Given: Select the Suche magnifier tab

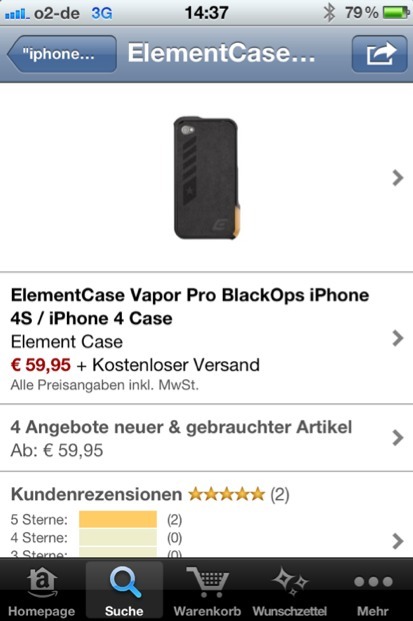Looking at the screenshot, I should pos(124,592).
